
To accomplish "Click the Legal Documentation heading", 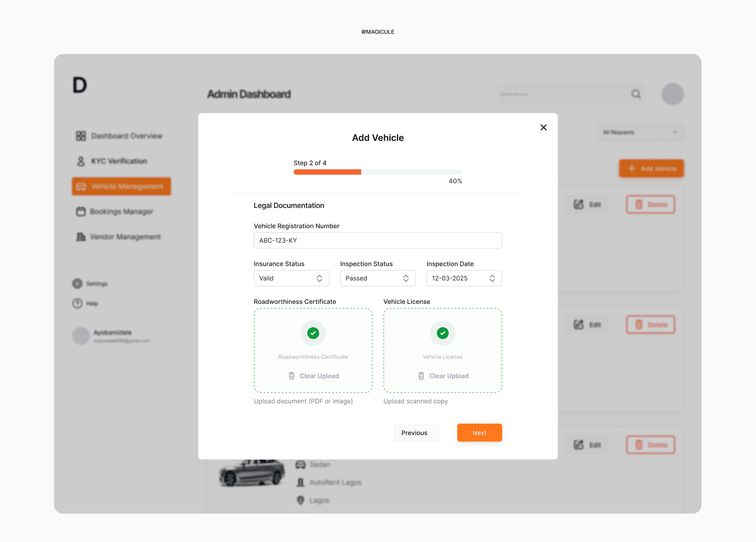I will (x=289, y=205).
